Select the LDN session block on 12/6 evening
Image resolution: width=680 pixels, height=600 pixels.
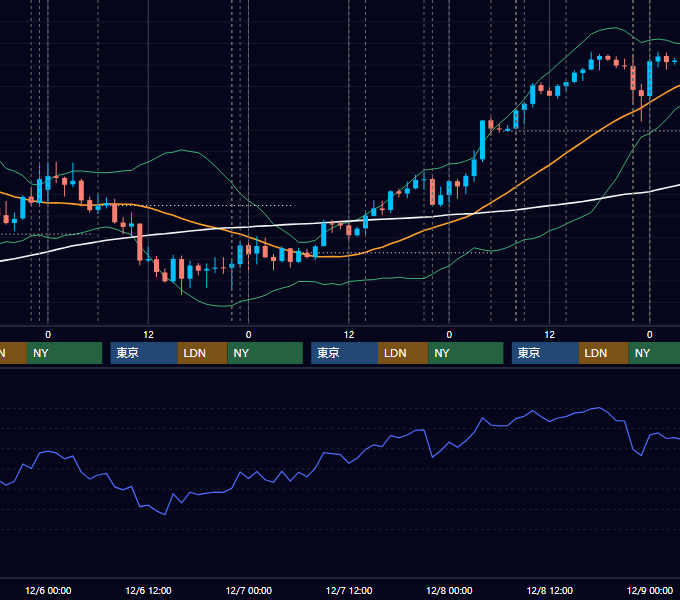pyautogui.click(x=203, y=353)
